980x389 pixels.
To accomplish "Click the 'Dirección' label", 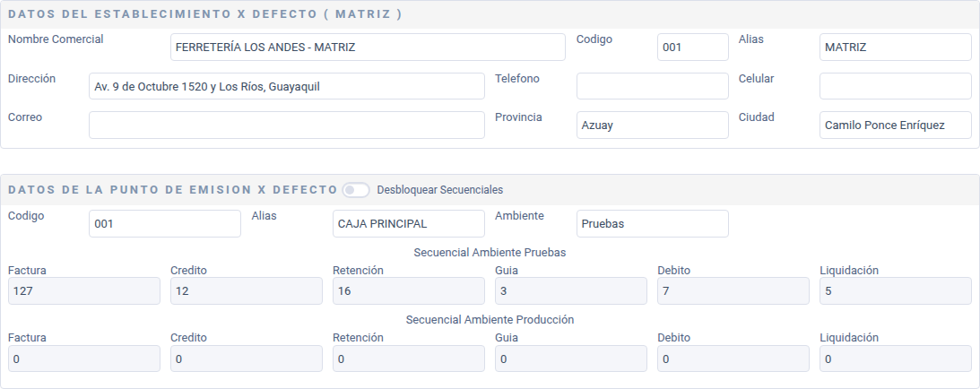I will coord(32,79).
